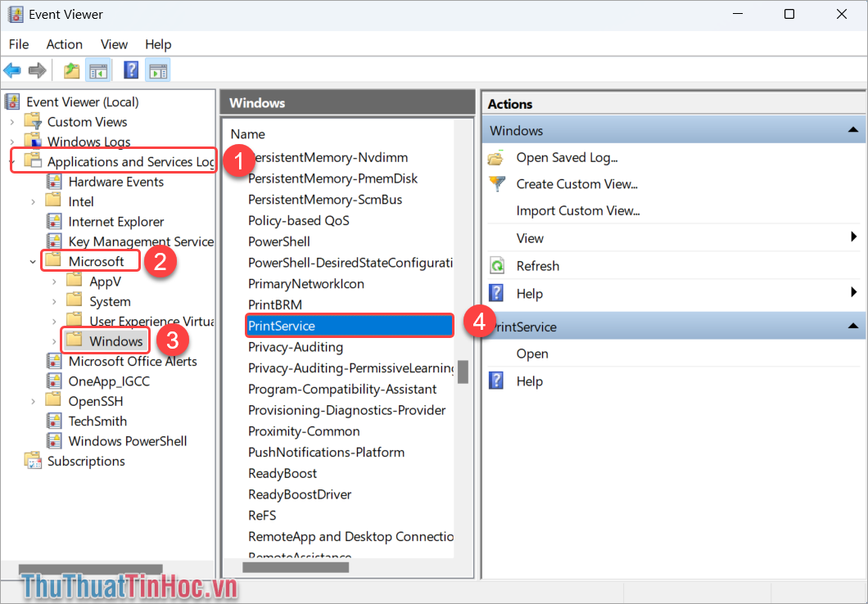Click the Windows PowerShell log icon
The width and height of the screenshot is (868, 604).
54,441
